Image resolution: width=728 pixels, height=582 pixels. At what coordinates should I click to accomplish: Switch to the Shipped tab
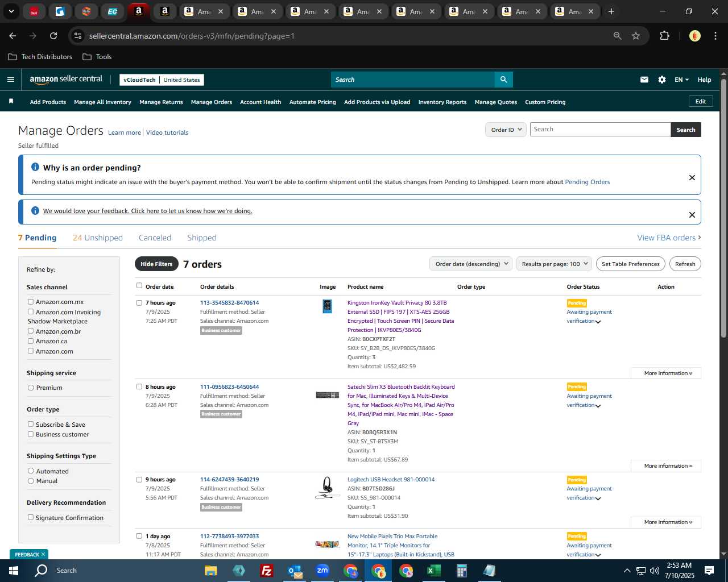(x=202, y=238)
